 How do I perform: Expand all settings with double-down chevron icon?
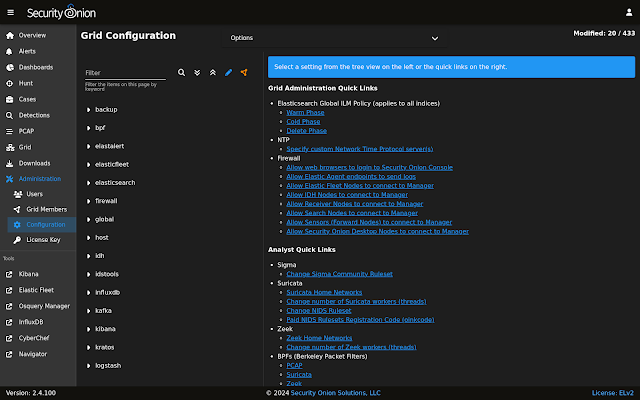pos(197,73)
